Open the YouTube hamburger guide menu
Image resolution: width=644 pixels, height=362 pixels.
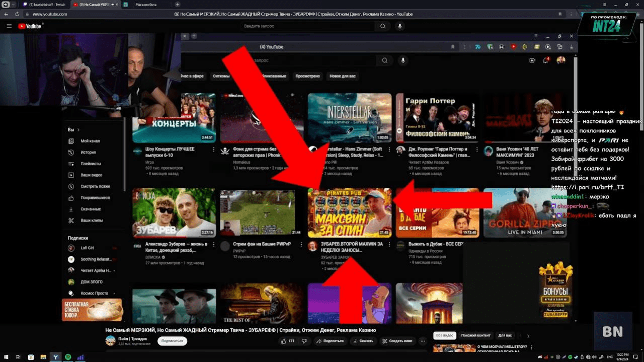click(x=9, y=26)
